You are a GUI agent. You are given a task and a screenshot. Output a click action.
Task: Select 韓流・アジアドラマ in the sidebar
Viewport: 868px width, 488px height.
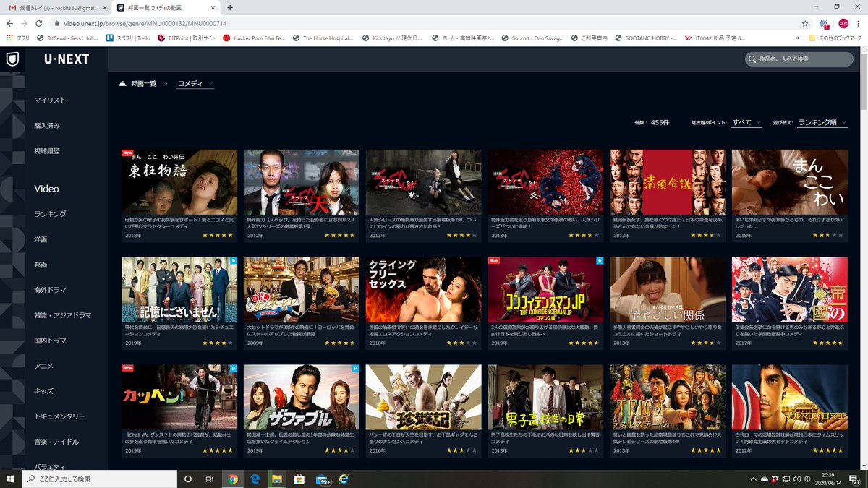[x=63, y=315]
